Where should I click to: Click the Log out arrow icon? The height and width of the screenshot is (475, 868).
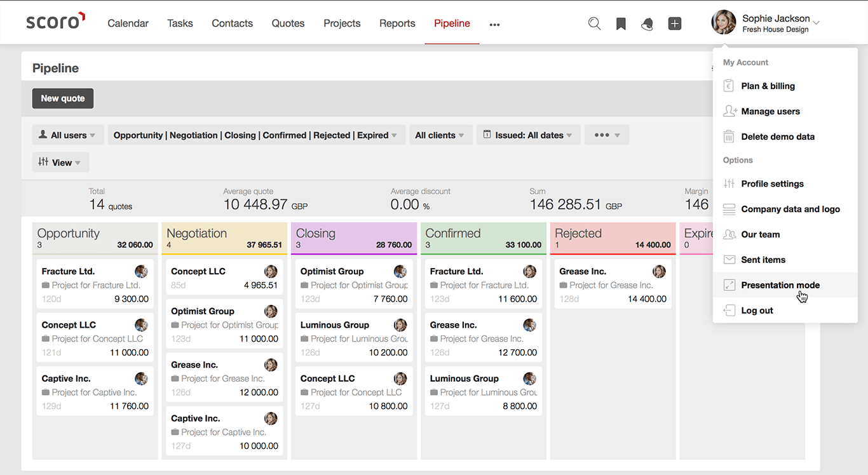(x=729, y=311)
